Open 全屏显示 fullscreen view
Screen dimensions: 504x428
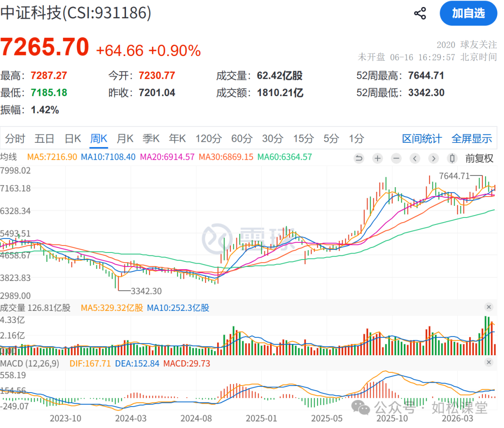[x=471, y=139]
